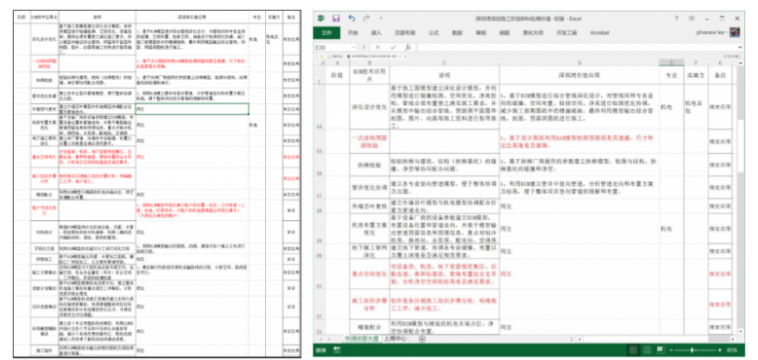758x360 pixels.
Task: Switch to the 插入 ribbon tab
Action: (377, 33)
